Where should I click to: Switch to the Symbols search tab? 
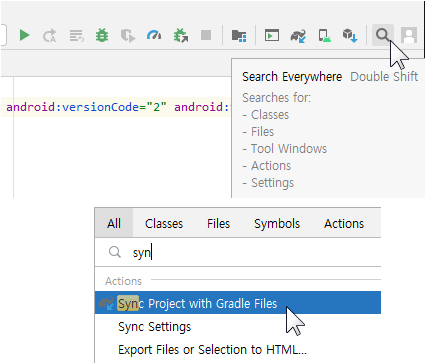click(277, 223)
